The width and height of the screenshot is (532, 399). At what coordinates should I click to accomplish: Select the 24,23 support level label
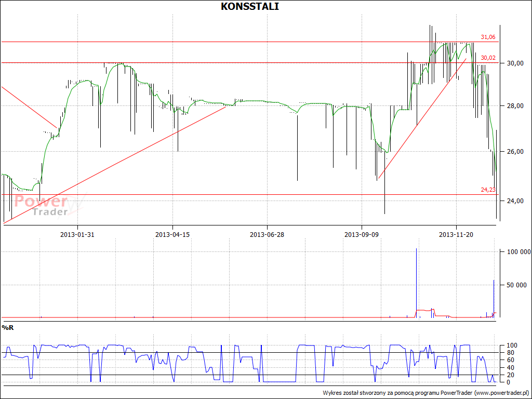488,190
